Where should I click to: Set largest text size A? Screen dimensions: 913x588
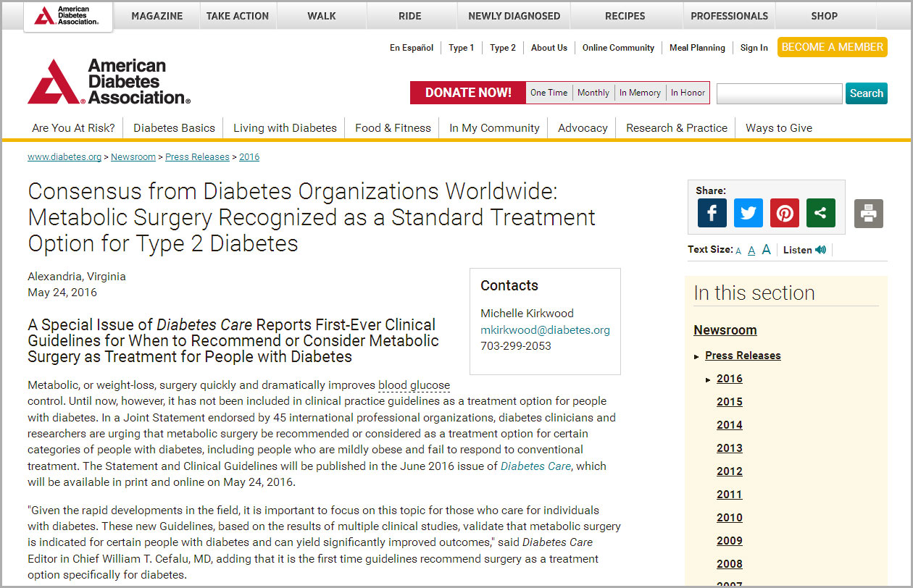[x=766, y=250]
